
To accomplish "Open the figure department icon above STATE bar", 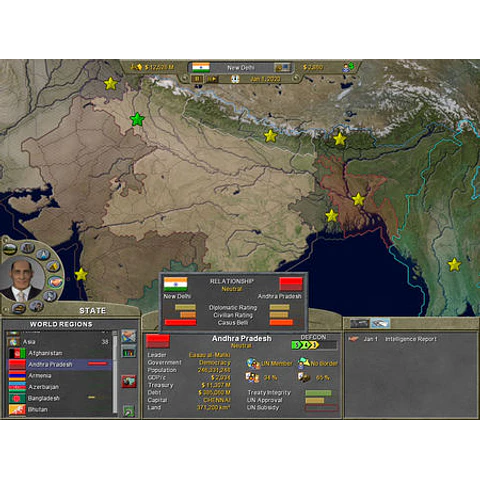I will click(x=36, y=306).
